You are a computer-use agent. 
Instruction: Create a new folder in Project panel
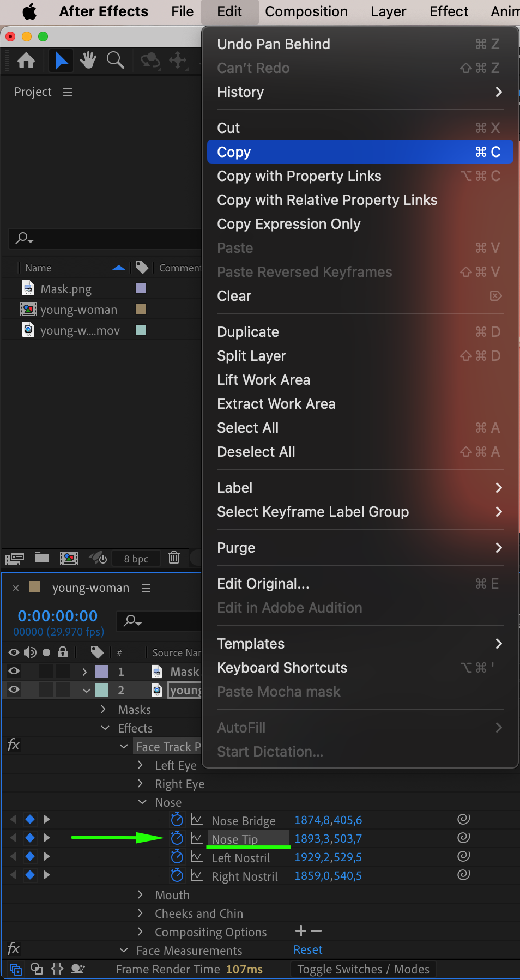[x=42, y=558]
